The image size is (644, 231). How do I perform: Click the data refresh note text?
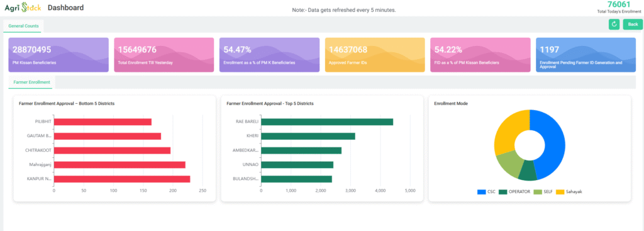pyautogui.click(x=344, y=10)
